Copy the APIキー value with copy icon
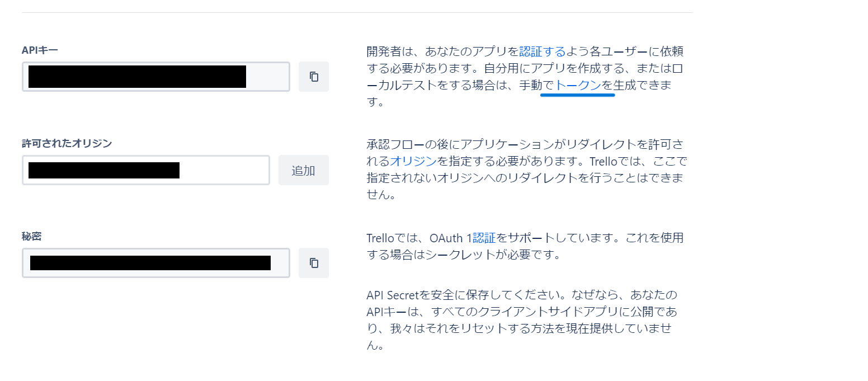The image size is (868, 381). pos(314,77)
